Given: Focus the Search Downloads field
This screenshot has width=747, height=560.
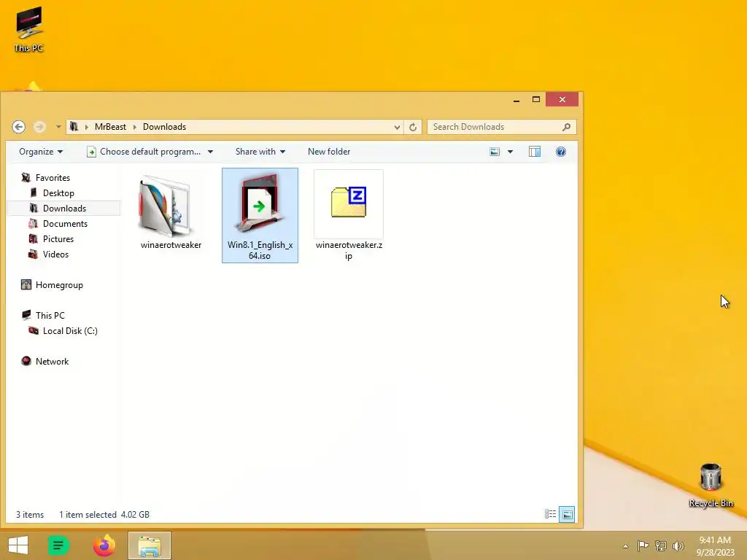Looking at the screenshot, I should [502, 127].
